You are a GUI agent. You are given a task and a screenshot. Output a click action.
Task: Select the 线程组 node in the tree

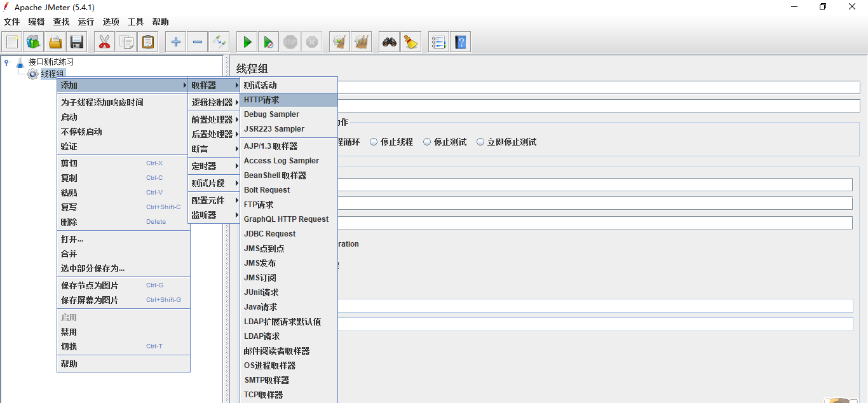pos(52,74)
